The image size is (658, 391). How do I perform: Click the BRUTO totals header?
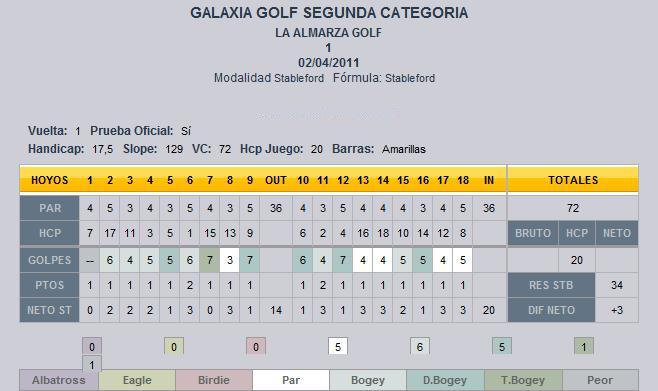click(x=533, y=233)
